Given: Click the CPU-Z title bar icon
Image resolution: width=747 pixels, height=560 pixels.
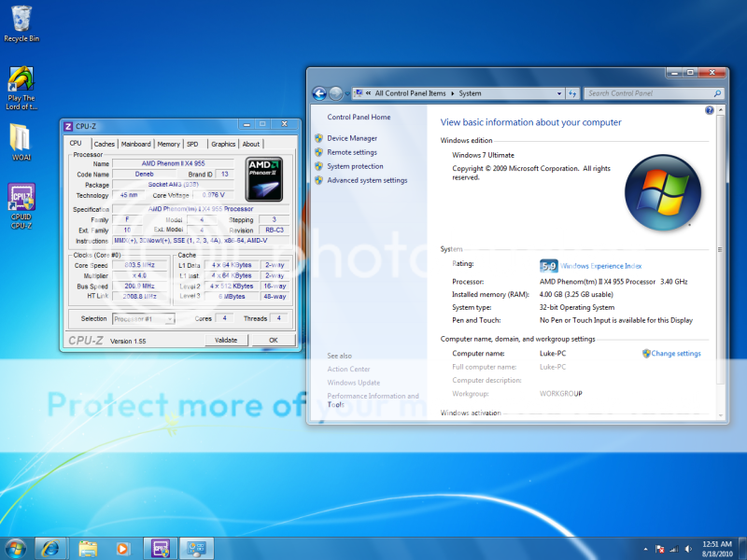Looking at the screenshot, I should [68, 126].
